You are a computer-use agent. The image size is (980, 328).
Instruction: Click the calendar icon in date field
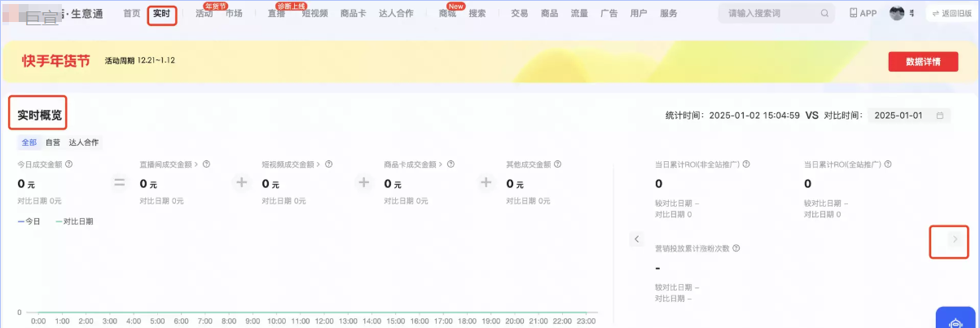[x=940, y=116]
